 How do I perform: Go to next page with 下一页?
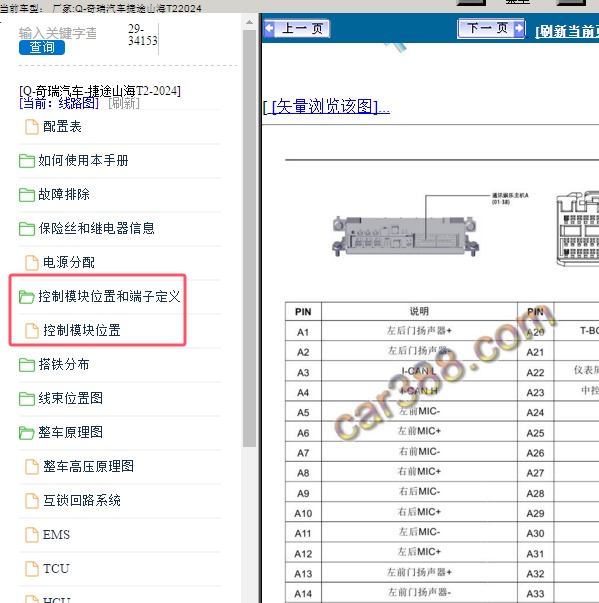click(x=491, y=28)
